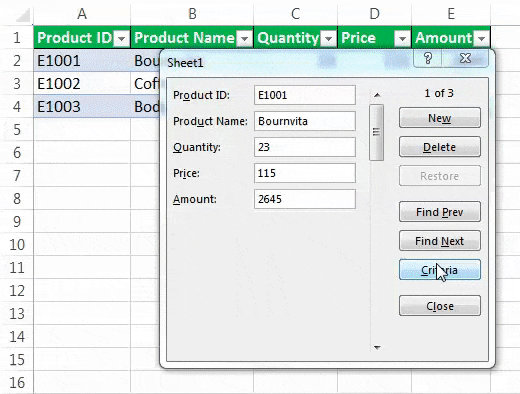Select row 10 header

17,244
